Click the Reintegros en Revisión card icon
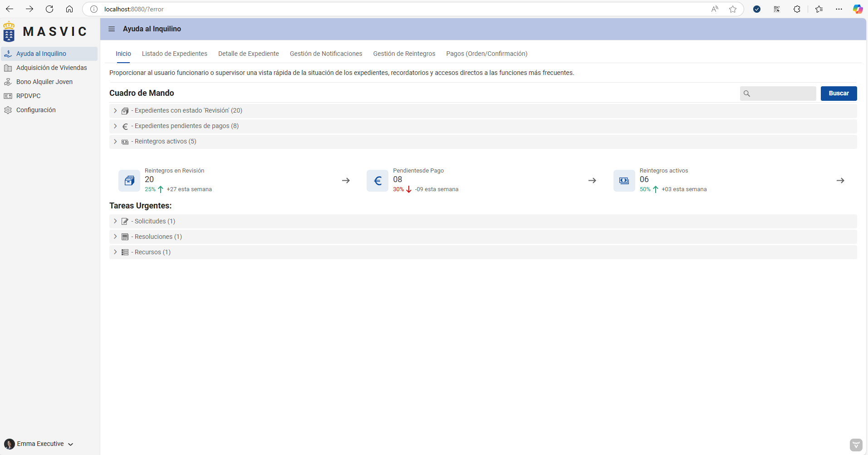868x455 pixels. click(129, 181)
